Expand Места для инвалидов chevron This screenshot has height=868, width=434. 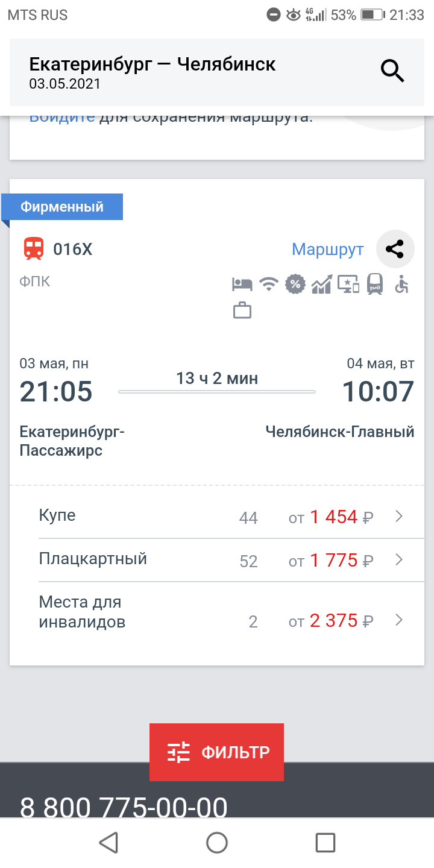tap(398, 620)
